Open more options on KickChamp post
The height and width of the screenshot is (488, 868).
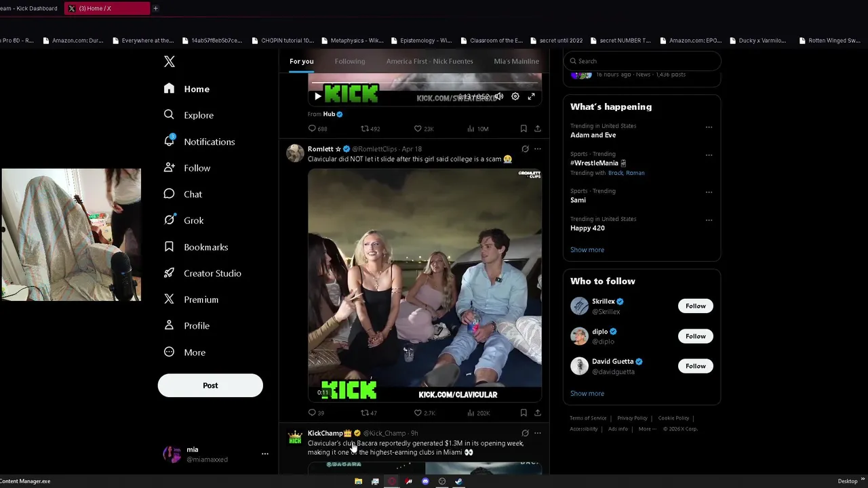[538, 433]
